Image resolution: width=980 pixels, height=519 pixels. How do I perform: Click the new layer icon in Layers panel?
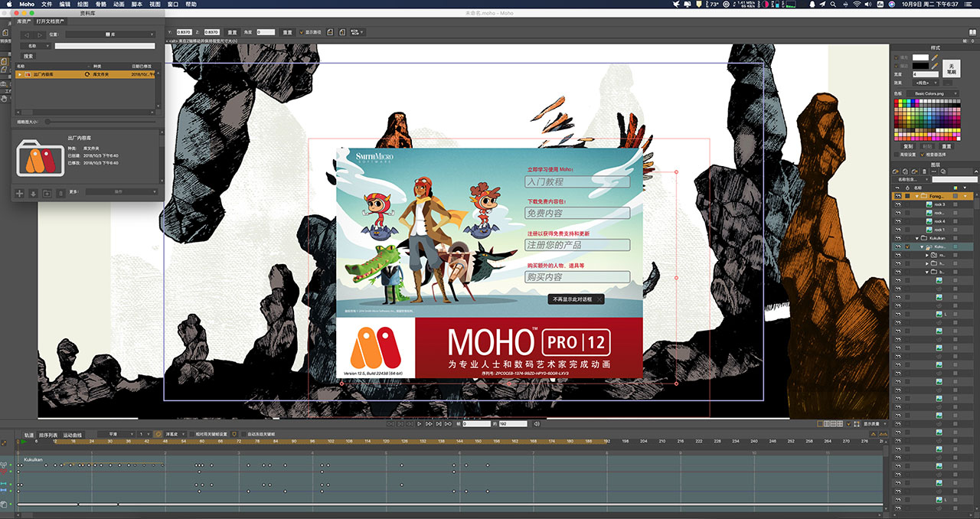point(895,171)
